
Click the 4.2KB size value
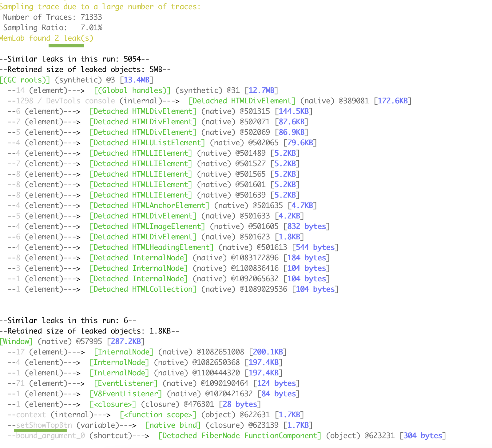click(x=289, y=216)
